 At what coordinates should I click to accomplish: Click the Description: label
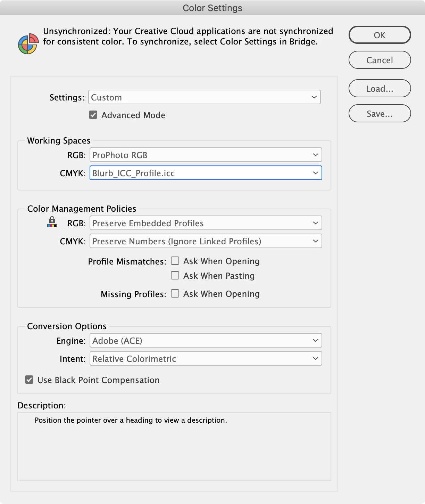(x=42, y=405)
